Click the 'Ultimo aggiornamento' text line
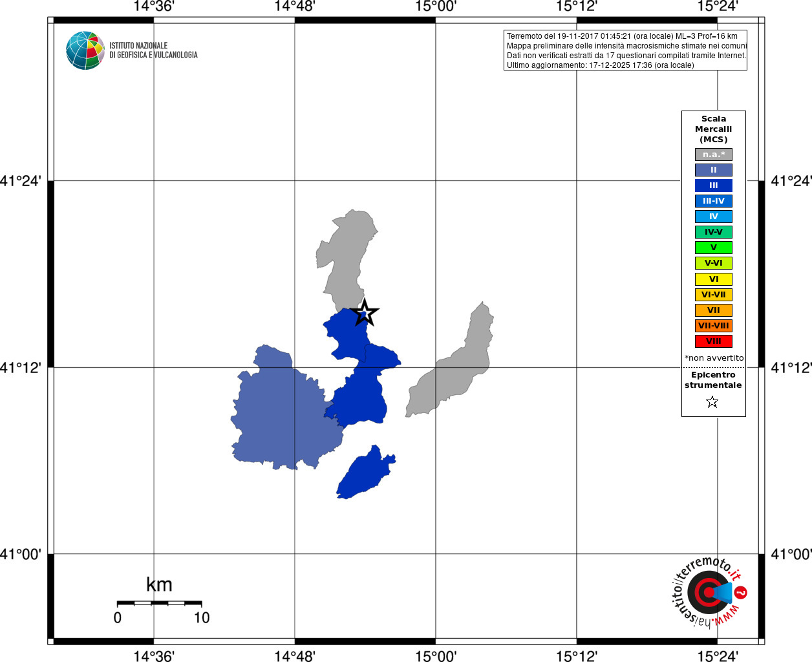 [601, 65]
